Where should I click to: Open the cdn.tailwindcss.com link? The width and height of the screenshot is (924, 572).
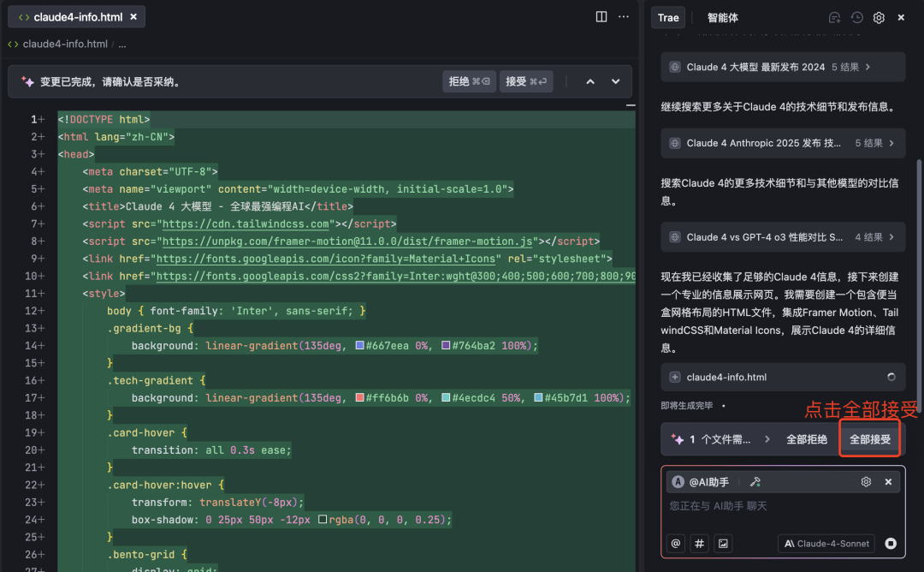coord(246,224)
